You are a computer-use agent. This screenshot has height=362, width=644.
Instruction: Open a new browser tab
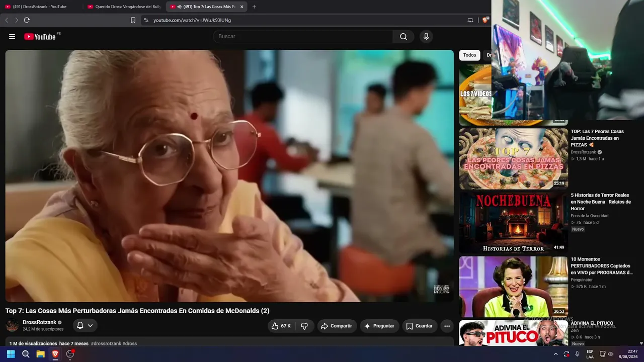pos(254,7)
